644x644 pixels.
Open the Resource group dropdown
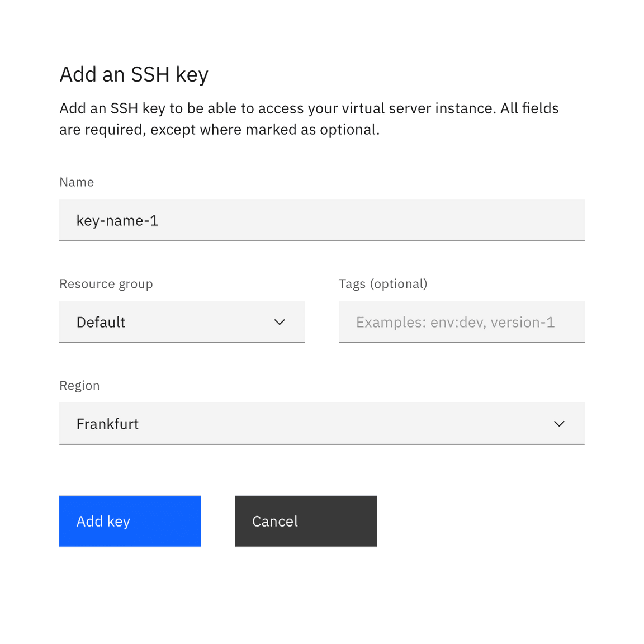pos(182,321)
